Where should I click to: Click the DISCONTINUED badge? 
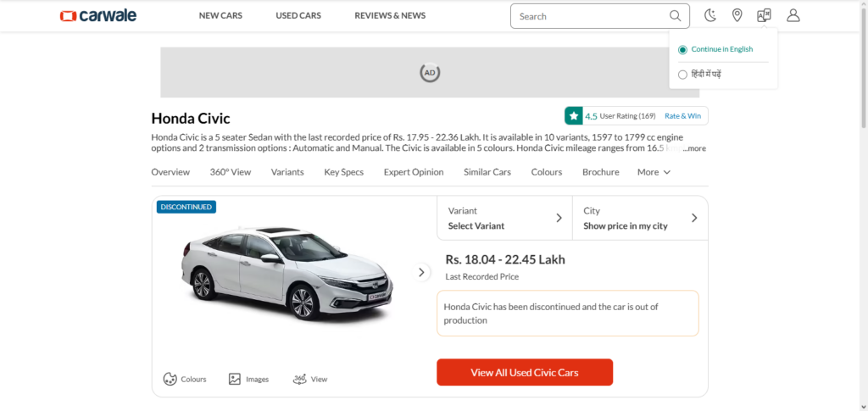(x=186, y=207)
